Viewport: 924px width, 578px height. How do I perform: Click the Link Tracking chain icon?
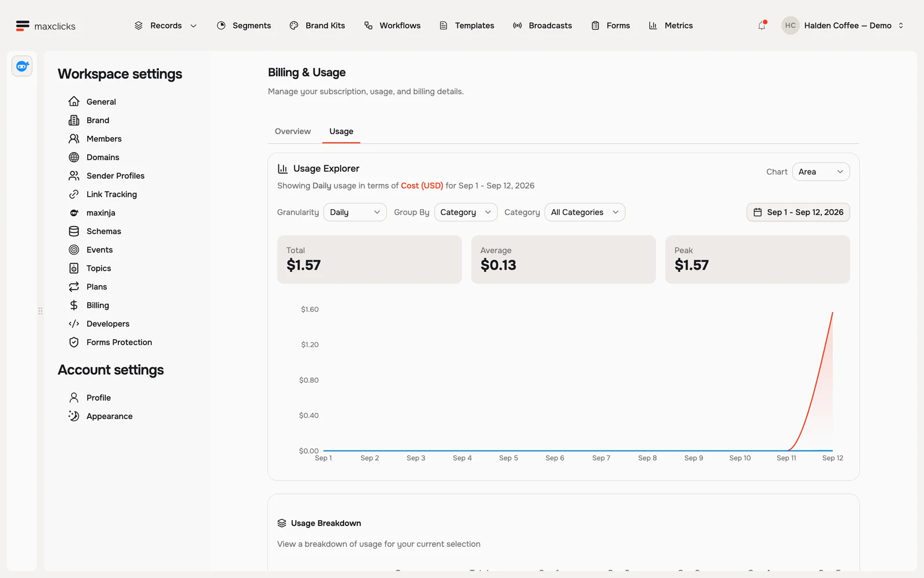pyautogui.click(x=74, y=194)
